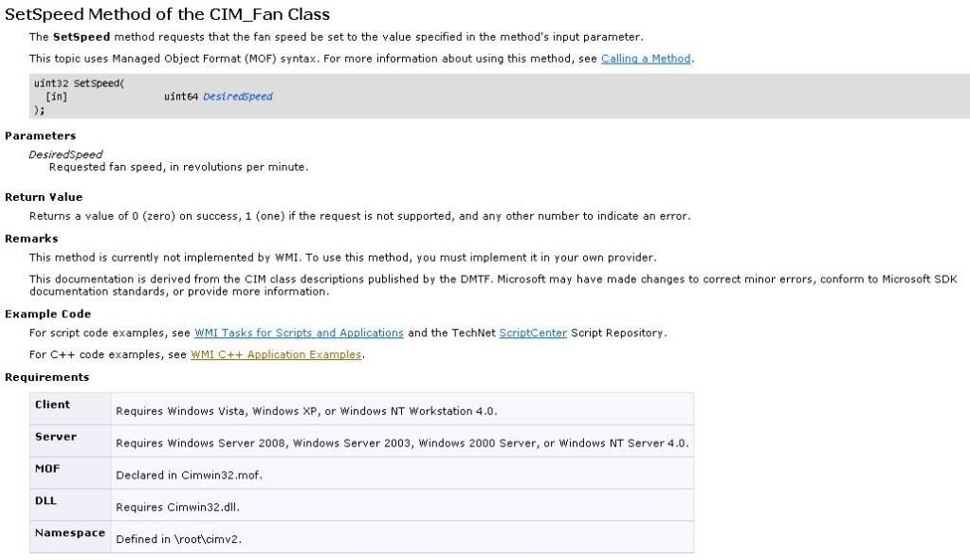
Task: Select the Server row label in requirements table
Action: click(x=56, y=437)
